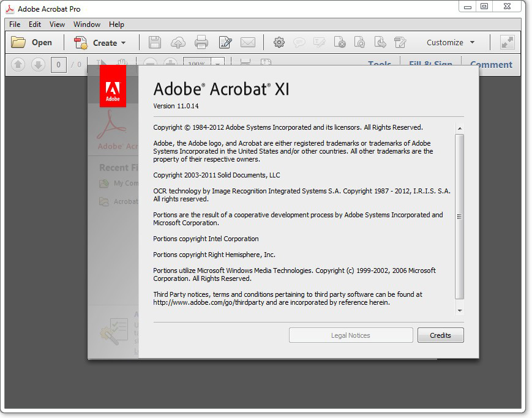532x418 pixels.
Task: Toggle read mode with expand arrows icon
Action: click(x=507, y=42)
